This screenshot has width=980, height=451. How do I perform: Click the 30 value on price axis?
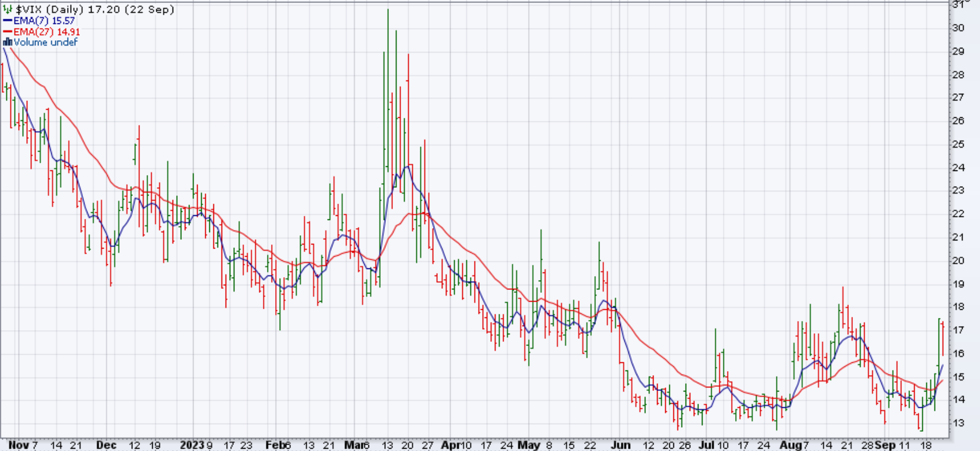pyautogui.click(x=958, y=28)
